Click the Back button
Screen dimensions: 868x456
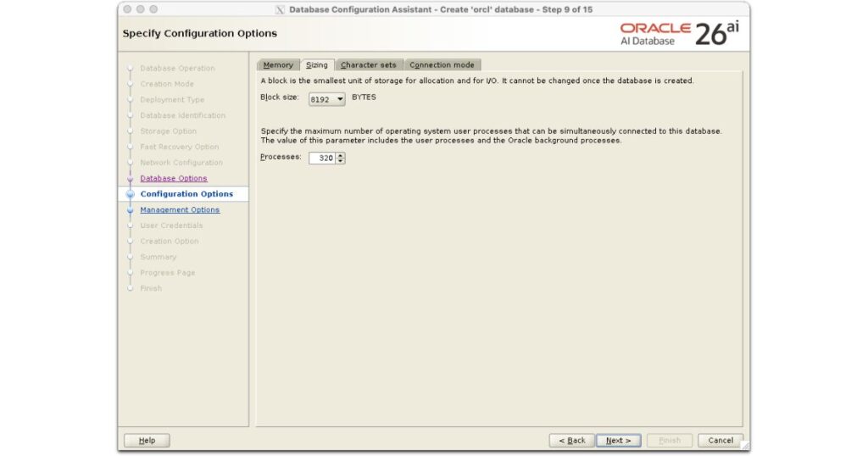[572, 441]
